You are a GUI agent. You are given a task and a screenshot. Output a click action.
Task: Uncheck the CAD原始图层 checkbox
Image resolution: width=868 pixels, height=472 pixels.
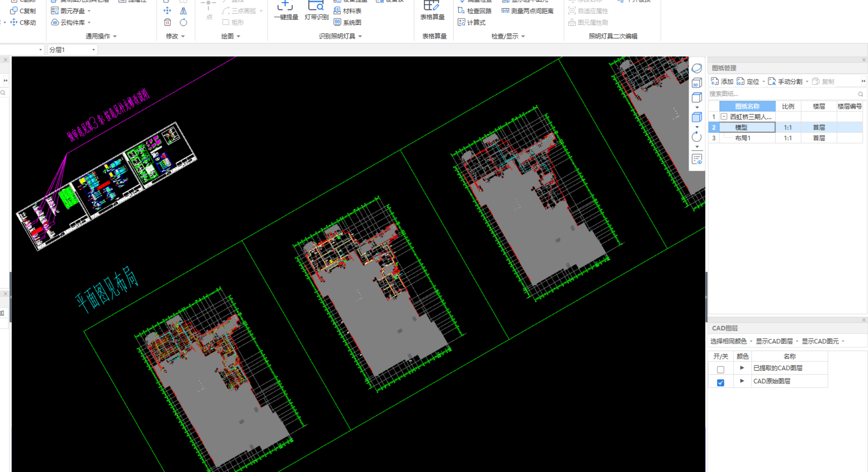[721, 383]
